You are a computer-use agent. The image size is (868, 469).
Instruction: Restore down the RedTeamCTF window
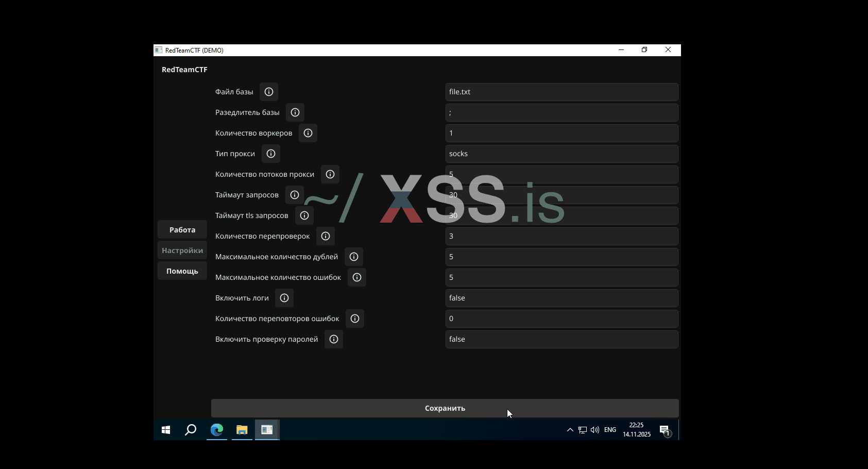coord(644,50)
